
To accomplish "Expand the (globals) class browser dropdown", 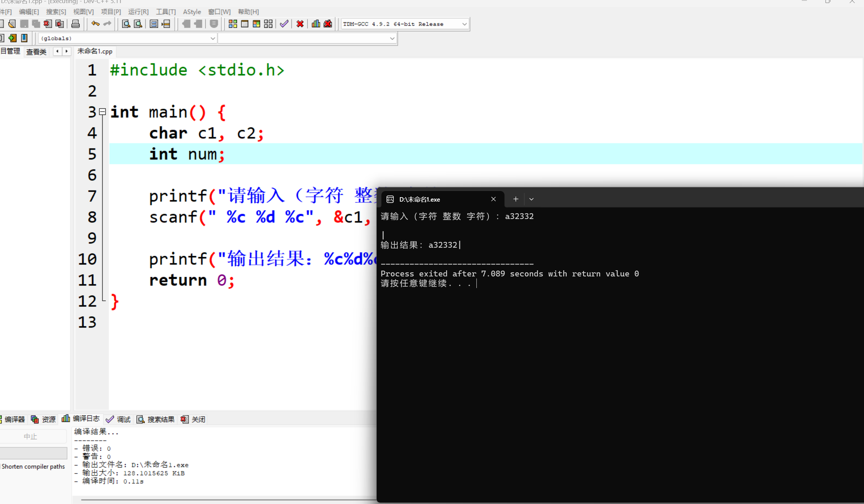I will 213,38.
